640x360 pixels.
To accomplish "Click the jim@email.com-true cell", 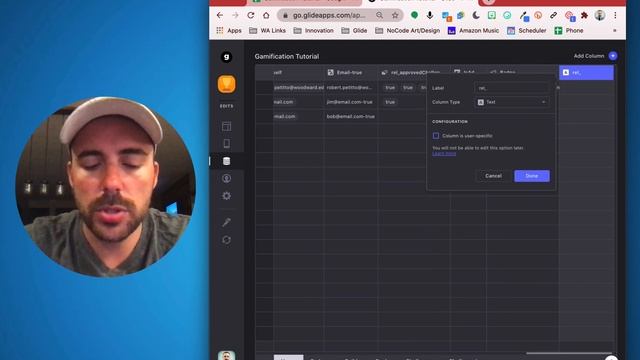I will (x=351, y=102).
